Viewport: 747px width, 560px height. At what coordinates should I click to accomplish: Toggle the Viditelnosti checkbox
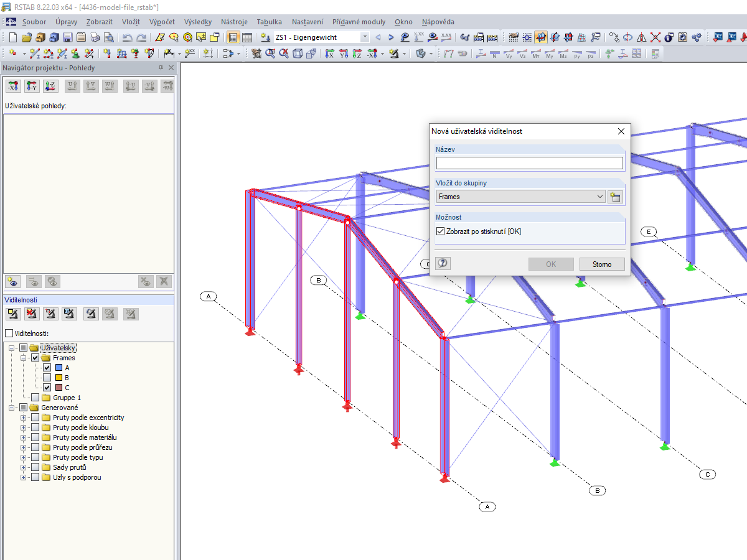coord(9,334)
